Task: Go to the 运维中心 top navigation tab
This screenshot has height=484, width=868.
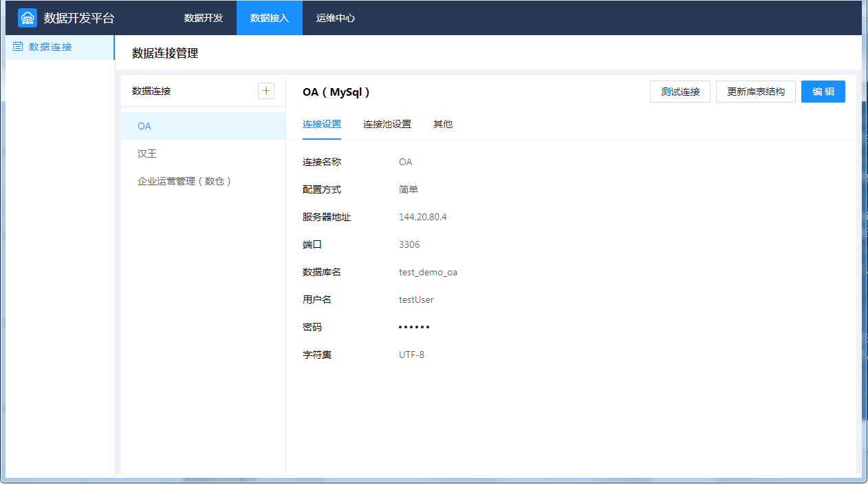Action: coord(336,18)
